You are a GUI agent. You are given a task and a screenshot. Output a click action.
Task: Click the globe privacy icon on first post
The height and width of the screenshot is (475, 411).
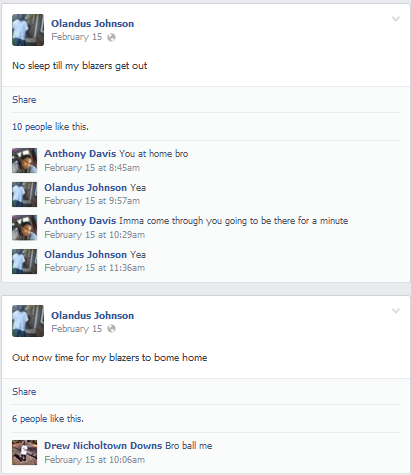pyautogui.click(x=111, y=37)
